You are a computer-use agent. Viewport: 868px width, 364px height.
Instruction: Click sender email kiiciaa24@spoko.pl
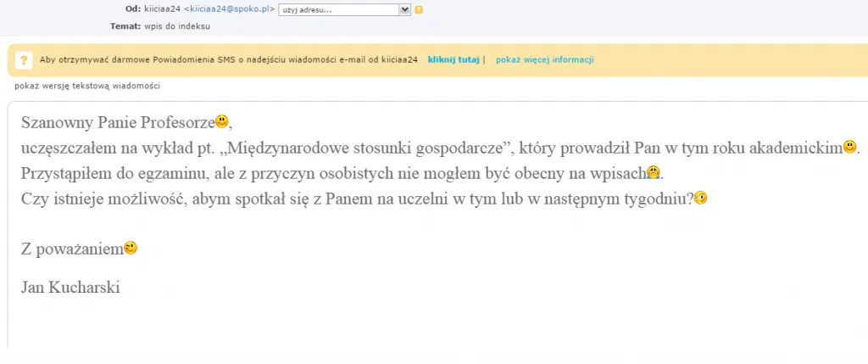[x=230, y=9]
